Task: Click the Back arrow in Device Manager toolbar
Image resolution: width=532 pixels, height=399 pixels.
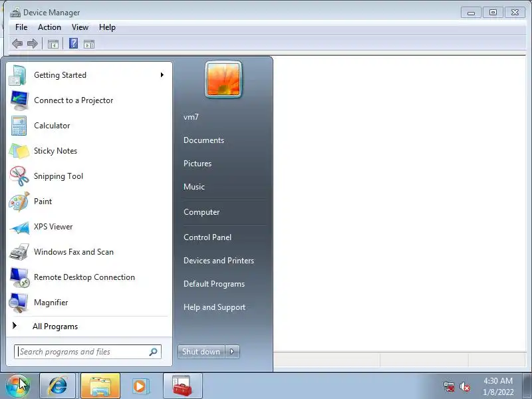Action: [17, 44]
